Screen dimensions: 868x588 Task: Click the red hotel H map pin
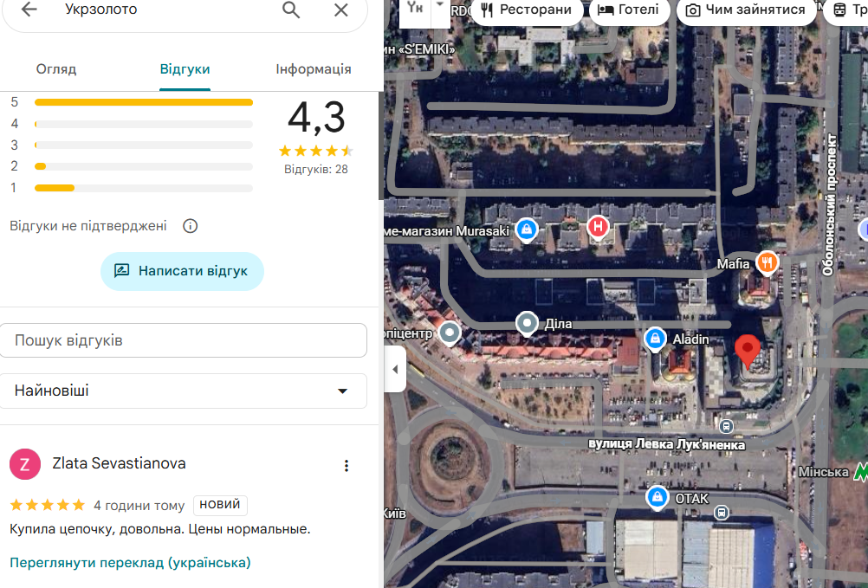pos(598,228)
